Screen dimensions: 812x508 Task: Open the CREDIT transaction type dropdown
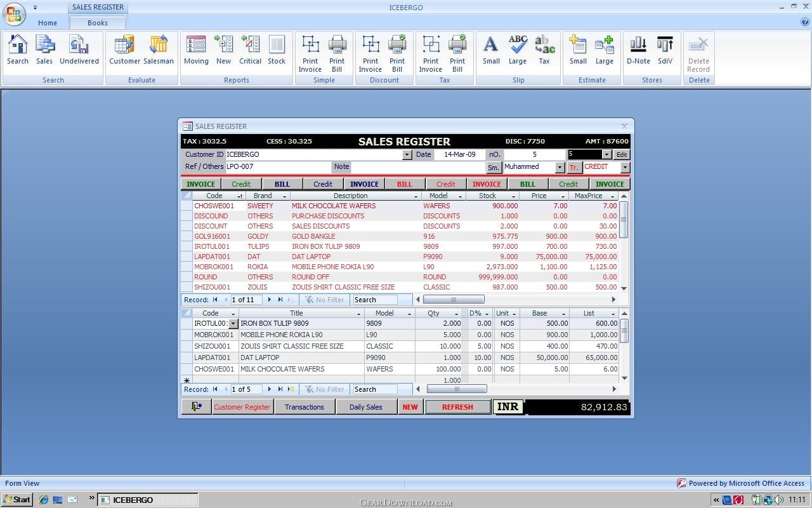(x=625, y=168)
